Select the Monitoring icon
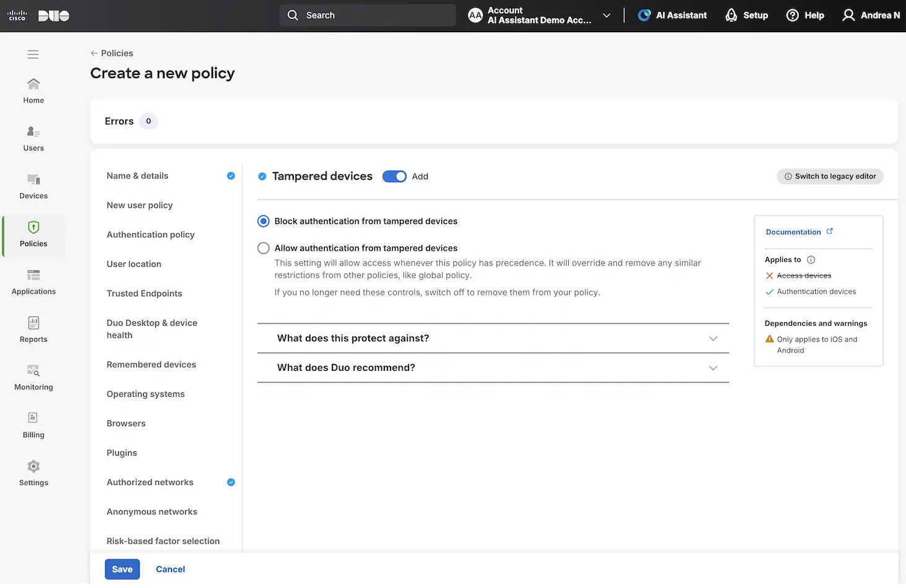906x588 pixels. click(33, 376)
